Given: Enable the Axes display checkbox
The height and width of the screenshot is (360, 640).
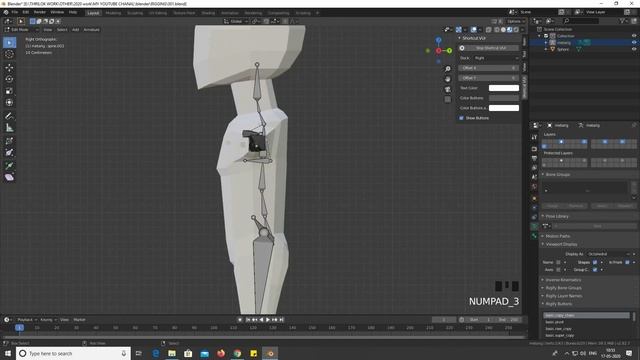Looking at the screenshot, I should click(x=558, y=269).
